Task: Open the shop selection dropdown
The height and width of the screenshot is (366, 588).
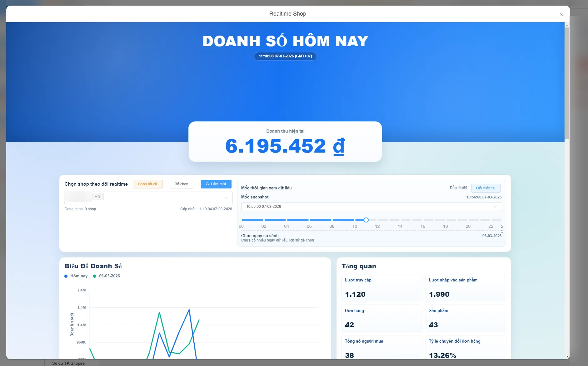Action: 148,198
